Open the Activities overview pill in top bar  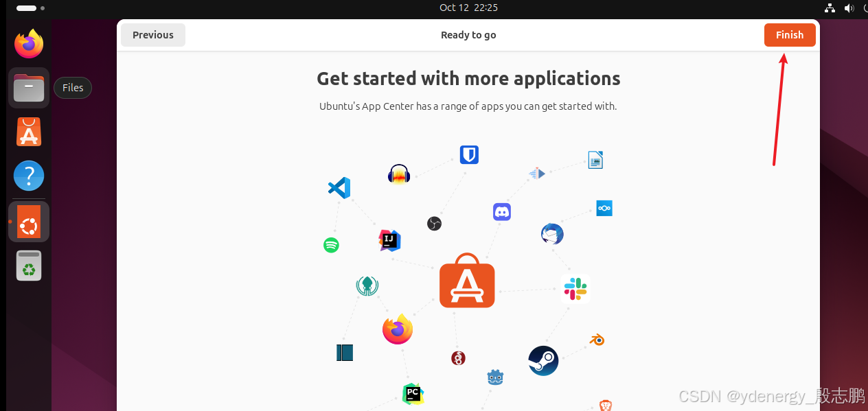click(30, 8)
